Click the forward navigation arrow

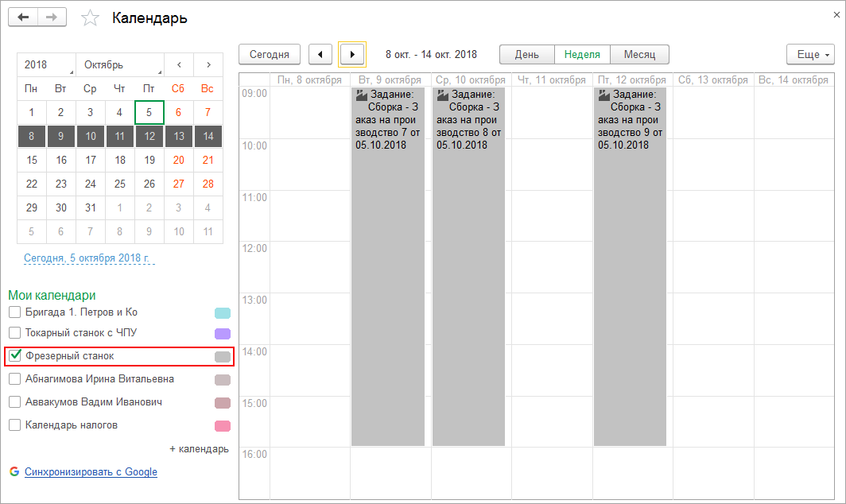tap(52, 17)
